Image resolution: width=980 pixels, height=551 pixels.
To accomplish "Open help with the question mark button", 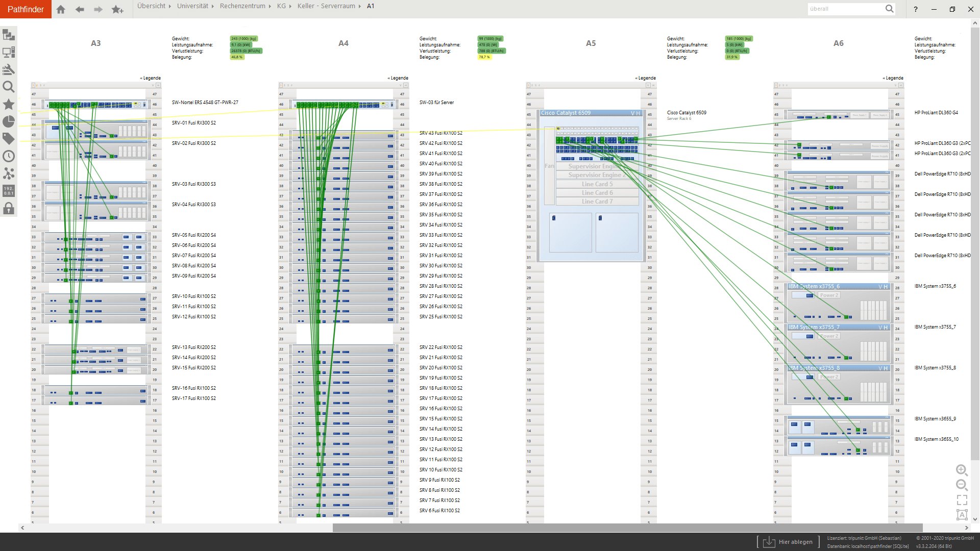I will tap(915, 9).
